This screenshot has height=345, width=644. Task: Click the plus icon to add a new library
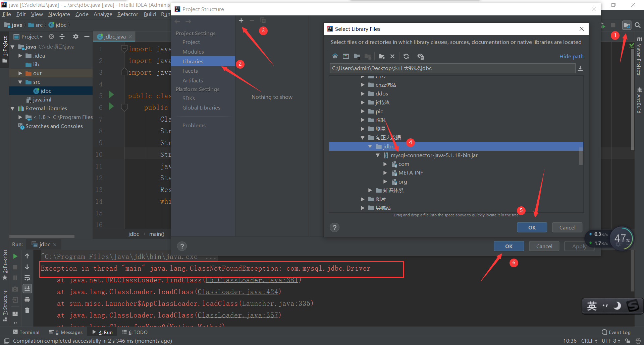click(x=241, y=20)
